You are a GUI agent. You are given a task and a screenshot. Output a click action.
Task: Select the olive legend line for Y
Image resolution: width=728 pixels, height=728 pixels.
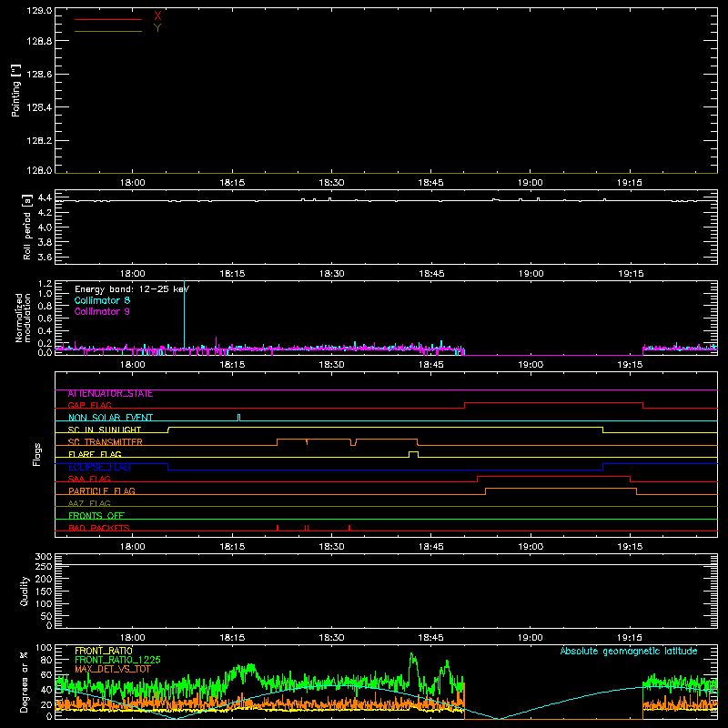click(x=108, y=32)
